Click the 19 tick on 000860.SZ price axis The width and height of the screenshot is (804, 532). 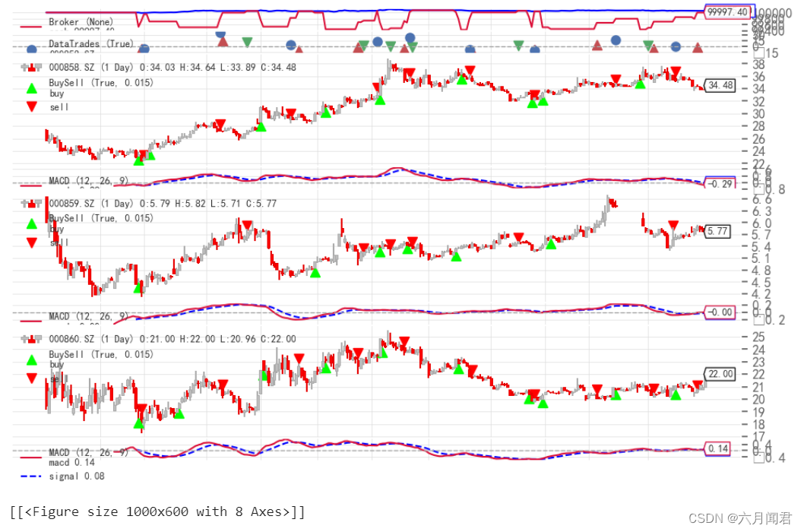point(758,412)
